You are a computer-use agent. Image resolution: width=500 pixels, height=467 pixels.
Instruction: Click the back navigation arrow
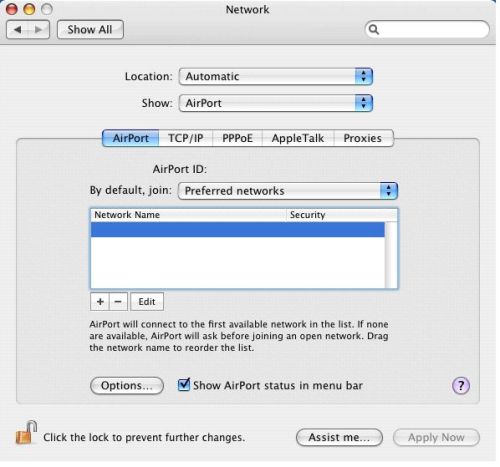tap(18, 30)
